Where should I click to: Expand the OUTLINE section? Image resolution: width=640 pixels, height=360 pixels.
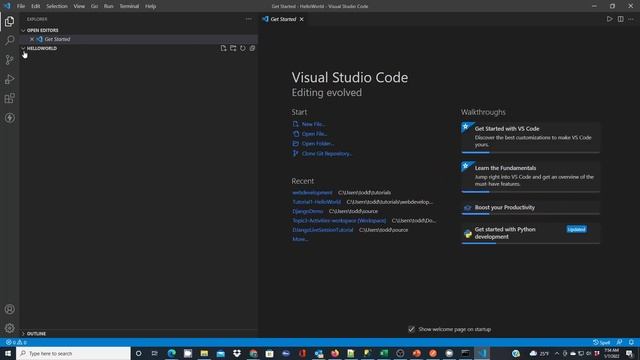(x=23, y=333)
